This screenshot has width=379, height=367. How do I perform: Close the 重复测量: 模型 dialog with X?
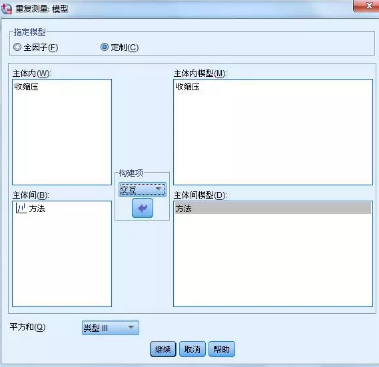366,6
